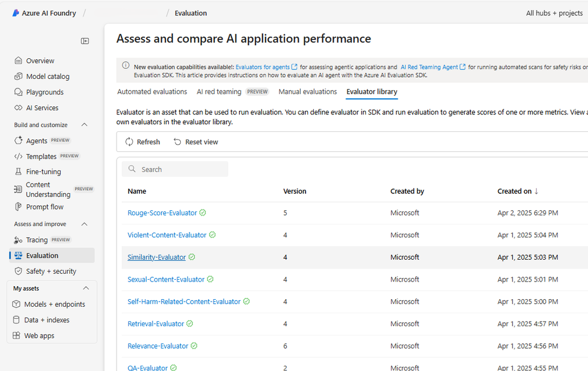This screenshot has height=371, width=588.
Task: Sort by the Created on column arrow
Action: pyautogui.click(x=536, y=191)
